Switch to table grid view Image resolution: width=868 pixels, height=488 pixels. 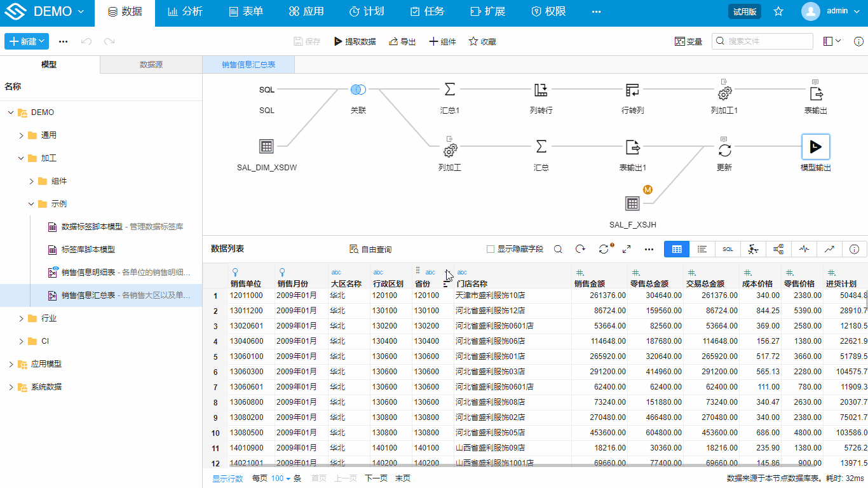(x=677, y=249)
